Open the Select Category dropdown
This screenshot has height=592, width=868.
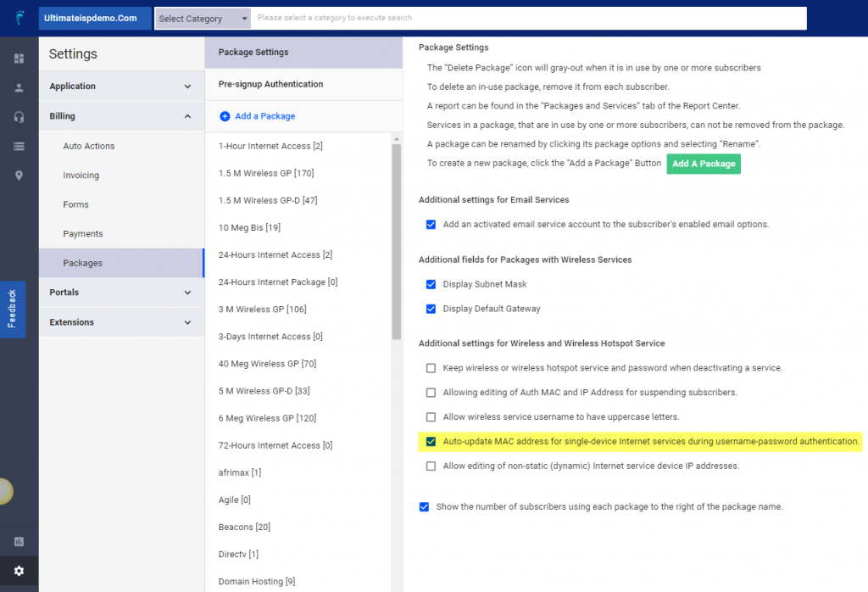pos(202,18)
